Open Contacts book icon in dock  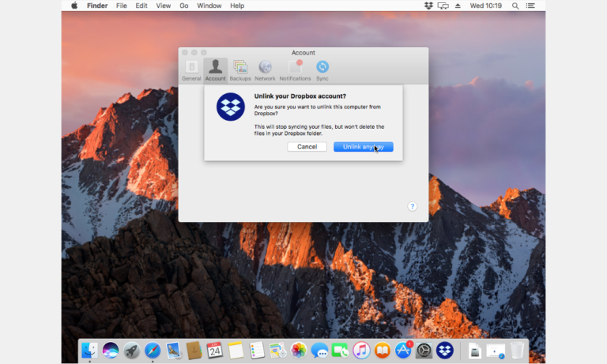click(x=194, y=351)
